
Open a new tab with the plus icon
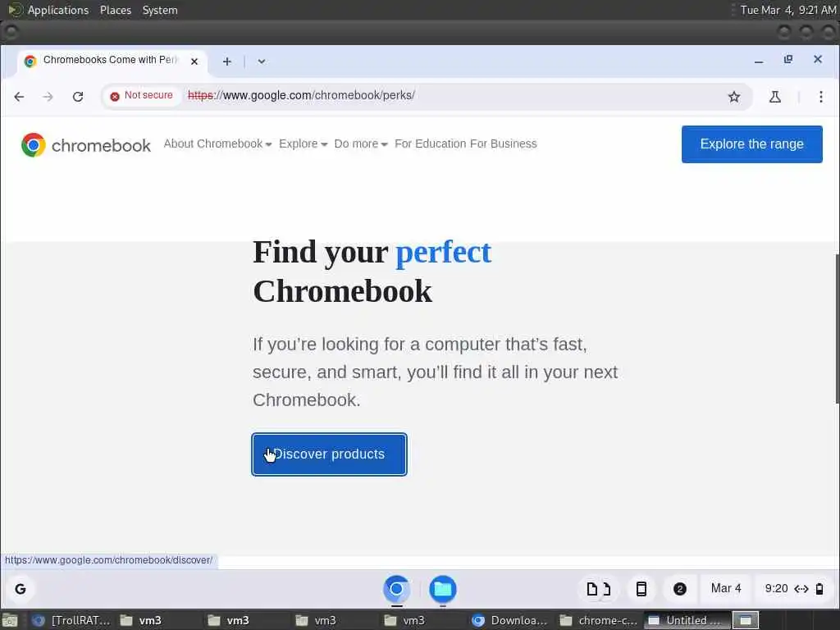[x=227, y=62]
